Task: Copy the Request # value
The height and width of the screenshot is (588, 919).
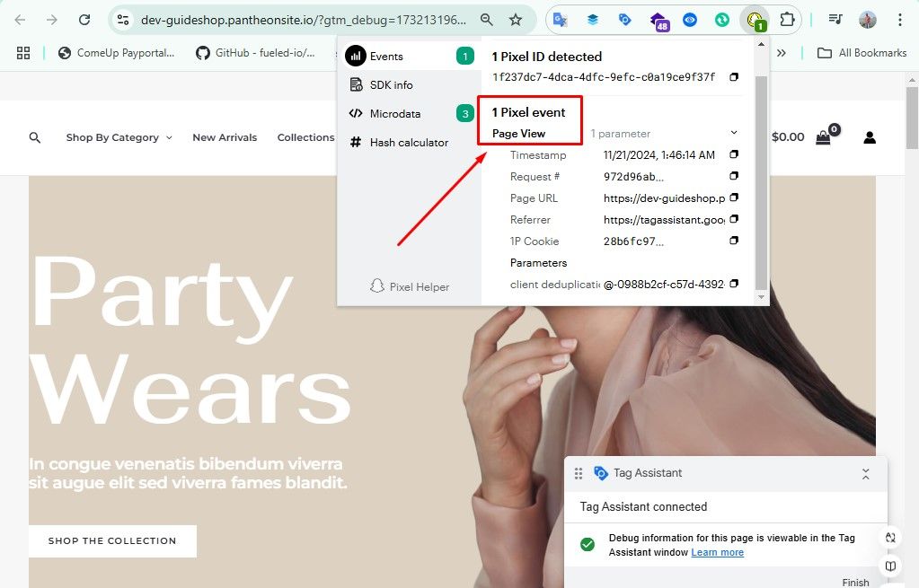Action: [x=734, y=176]
